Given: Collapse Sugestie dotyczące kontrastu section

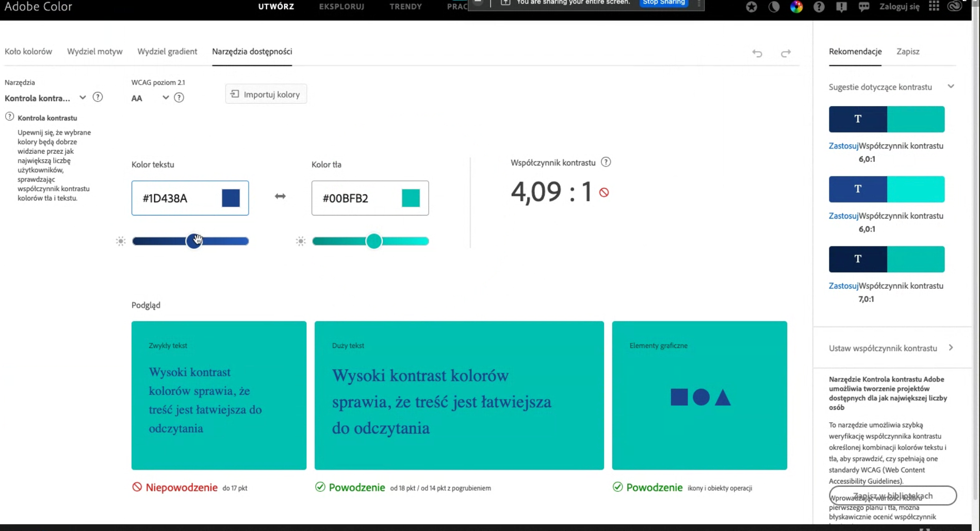Looking at the screenshot, I should click(951, 87).
